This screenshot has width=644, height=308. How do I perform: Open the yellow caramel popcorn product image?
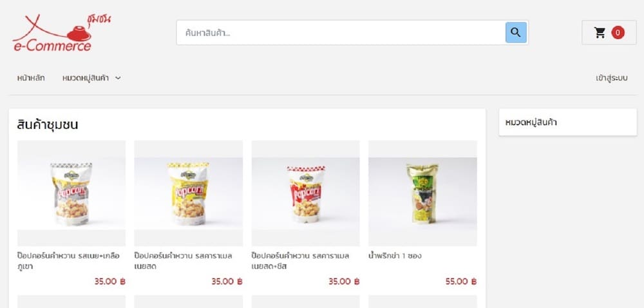[189, 193]
